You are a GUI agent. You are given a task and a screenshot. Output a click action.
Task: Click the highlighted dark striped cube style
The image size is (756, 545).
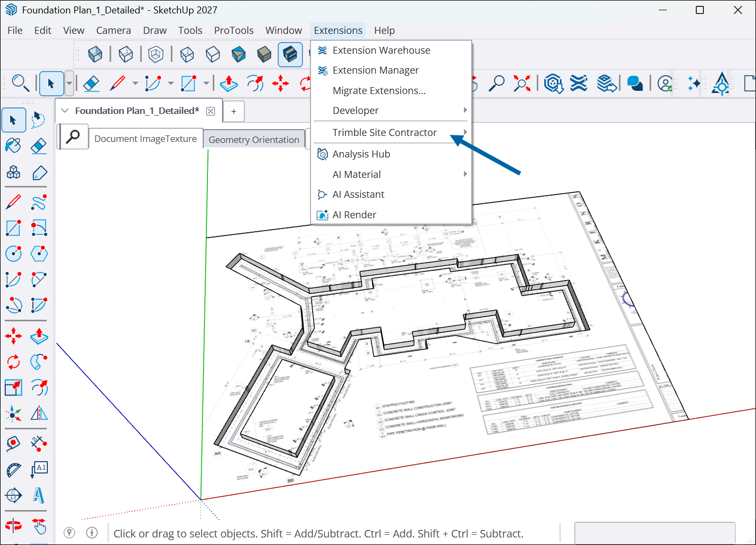pyautogui.click(x=290, y=54)
